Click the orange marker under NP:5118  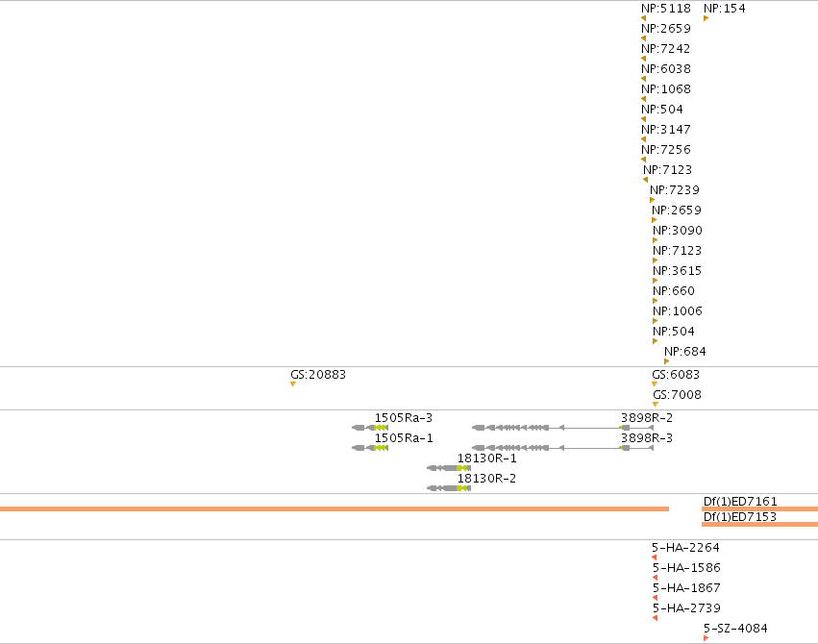tap(644, 18)
